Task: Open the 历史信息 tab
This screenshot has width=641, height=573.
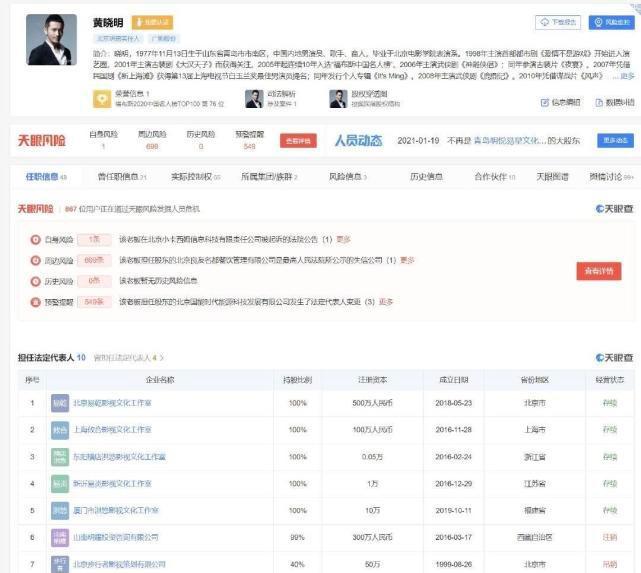Action: point(426,177)
